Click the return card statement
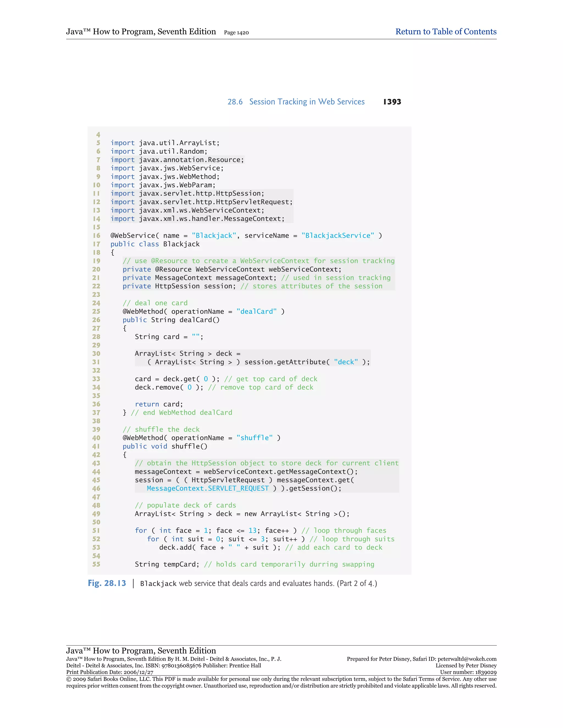563x728 pixels. coord(159,404)
